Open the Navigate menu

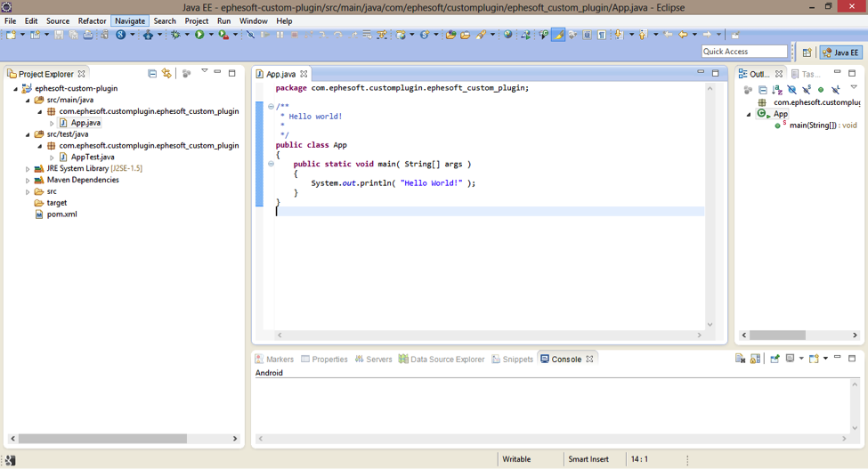[130, 21]
